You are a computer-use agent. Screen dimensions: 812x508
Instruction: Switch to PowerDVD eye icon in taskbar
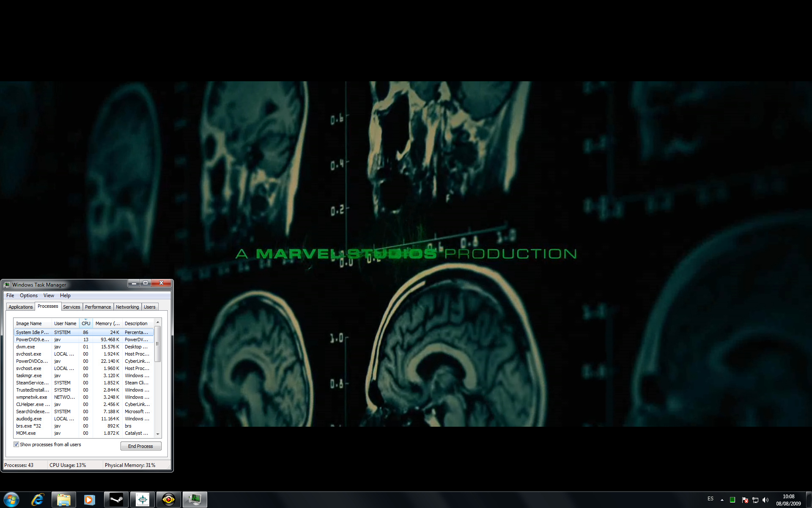click(x=168, y=500)
